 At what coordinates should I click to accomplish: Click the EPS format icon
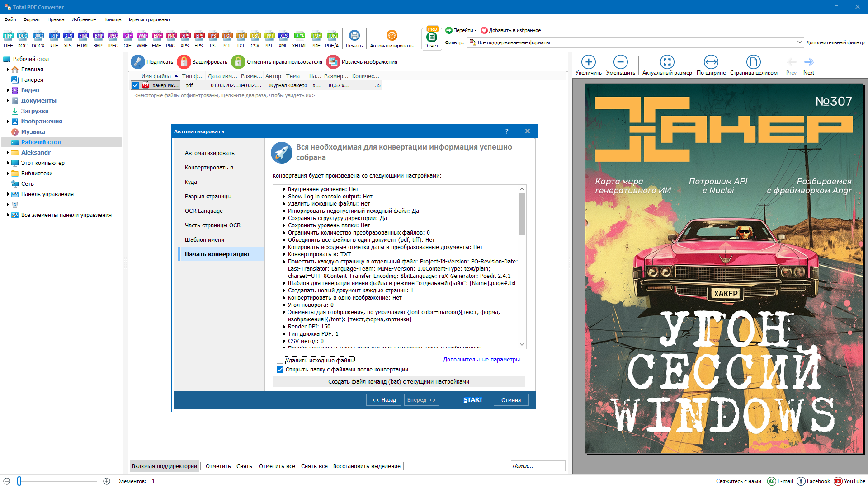click(x=198, y=39)
